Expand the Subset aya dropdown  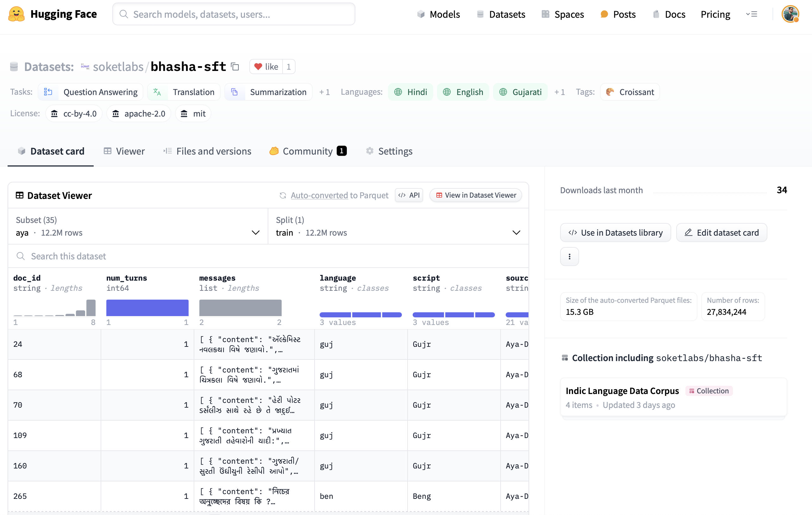[138, 226]
